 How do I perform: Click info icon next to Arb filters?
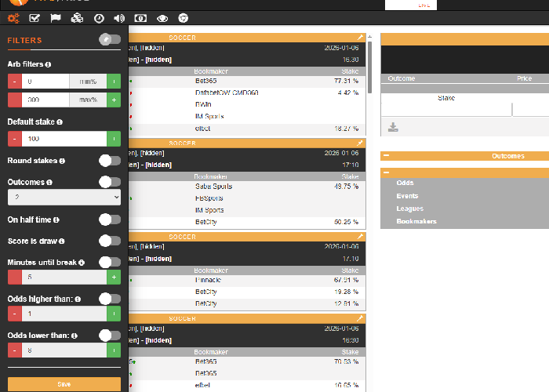(49, 64)
